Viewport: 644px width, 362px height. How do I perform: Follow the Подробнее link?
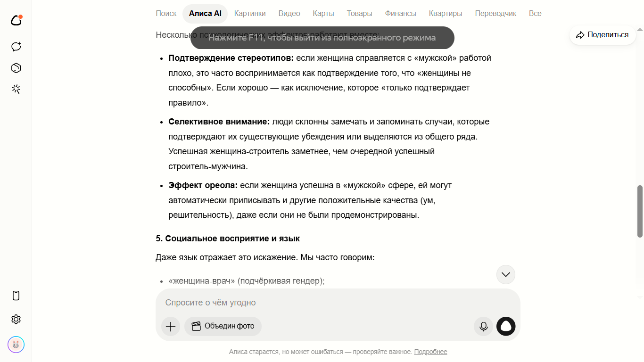(430, 352)
